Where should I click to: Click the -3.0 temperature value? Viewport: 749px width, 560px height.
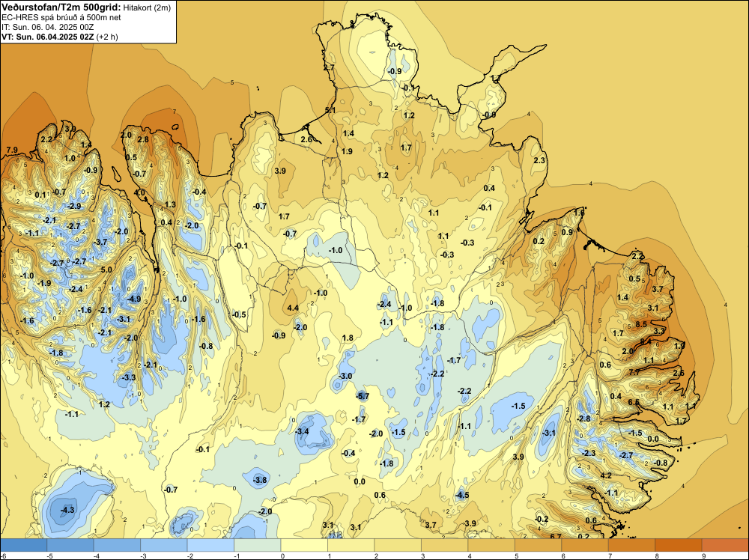coord(345,376)
